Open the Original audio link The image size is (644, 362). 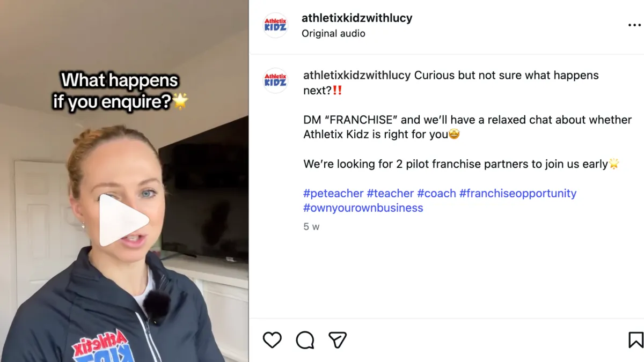point(333,33)
